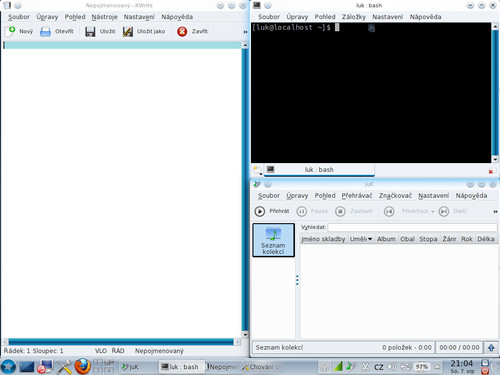Open KWrite Nastavení menu
This screenshot has height=375, width=500.
click(139, 17)
